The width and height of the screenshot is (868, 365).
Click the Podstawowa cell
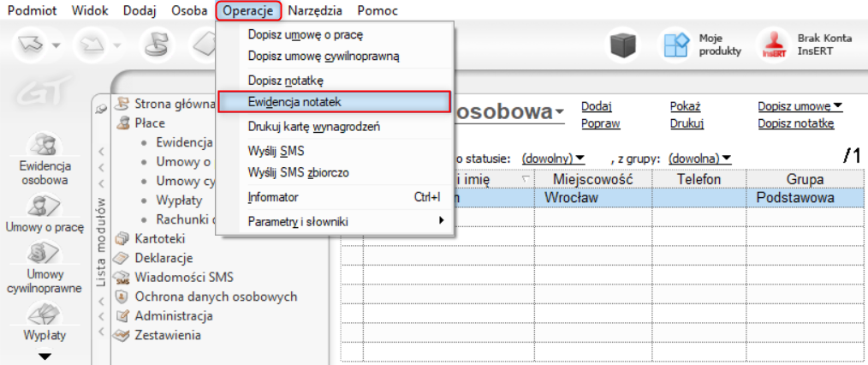pyautogui.click(x=805, y=198)
